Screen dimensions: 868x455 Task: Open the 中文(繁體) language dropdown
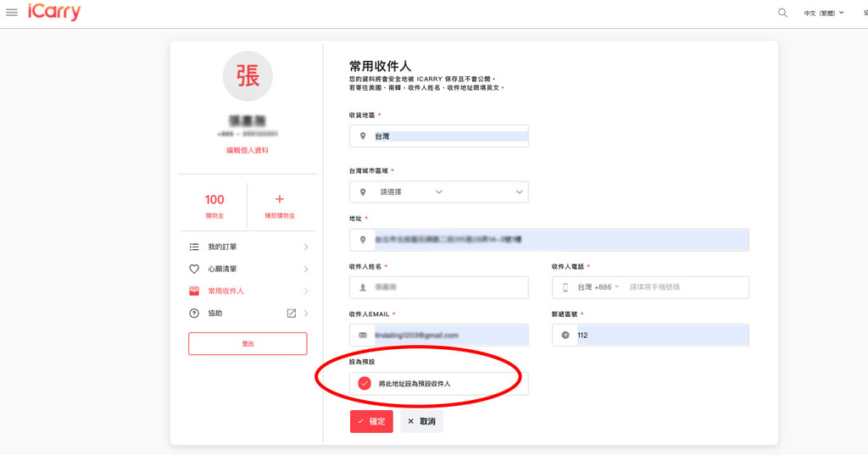(x=824, y=13)
